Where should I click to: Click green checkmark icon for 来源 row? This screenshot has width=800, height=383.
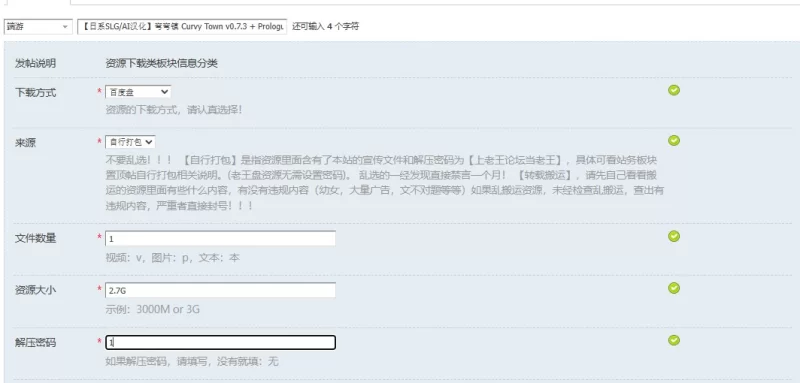(x=674, y=140)
